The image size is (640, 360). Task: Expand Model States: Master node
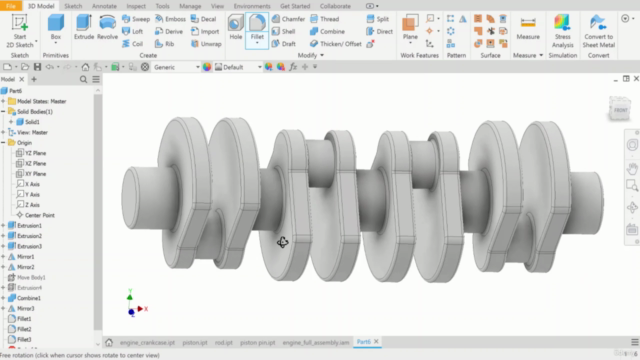[3, 101]
